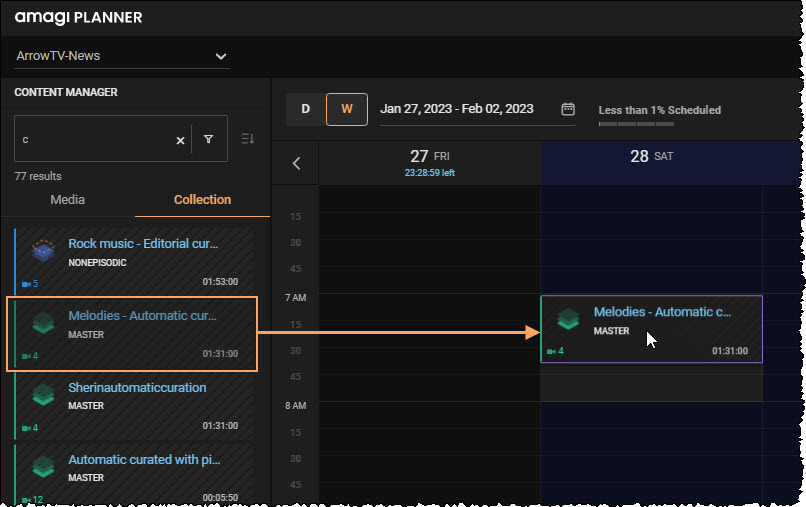The width and height of the screenshot is (806, 507).
Task: Clear the search field with X
Action: pos(180,140)
